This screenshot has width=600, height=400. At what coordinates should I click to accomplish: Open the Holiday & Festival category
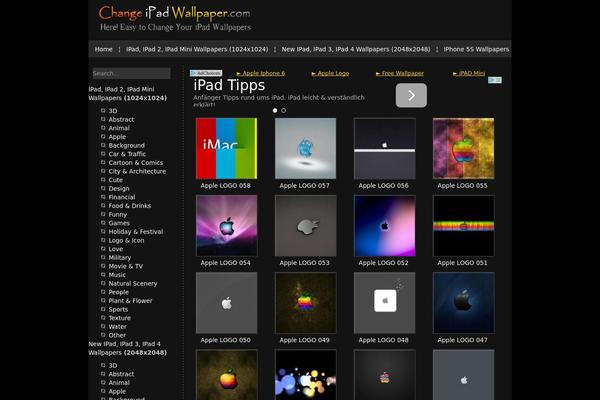coord(136,232)
